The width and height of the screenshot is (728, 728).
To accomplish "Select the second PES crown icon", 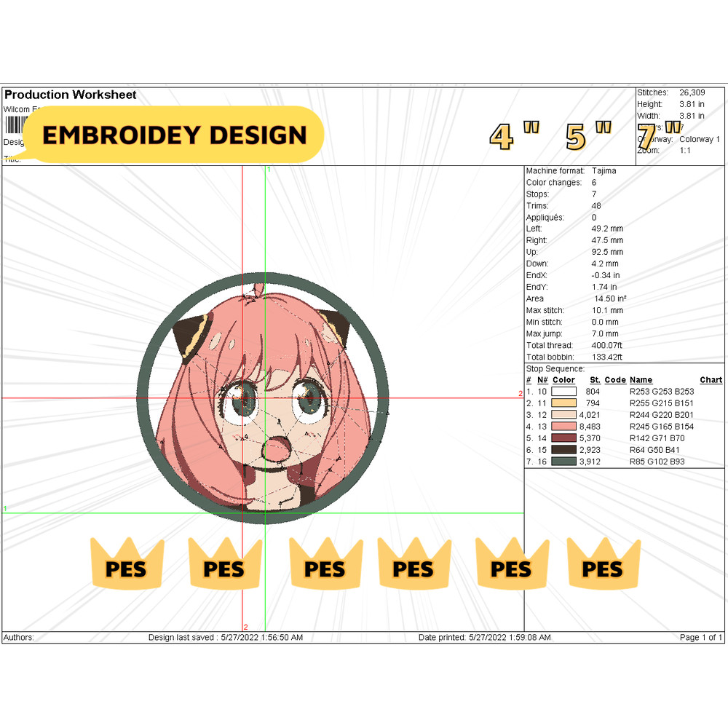I will [224, 566].
